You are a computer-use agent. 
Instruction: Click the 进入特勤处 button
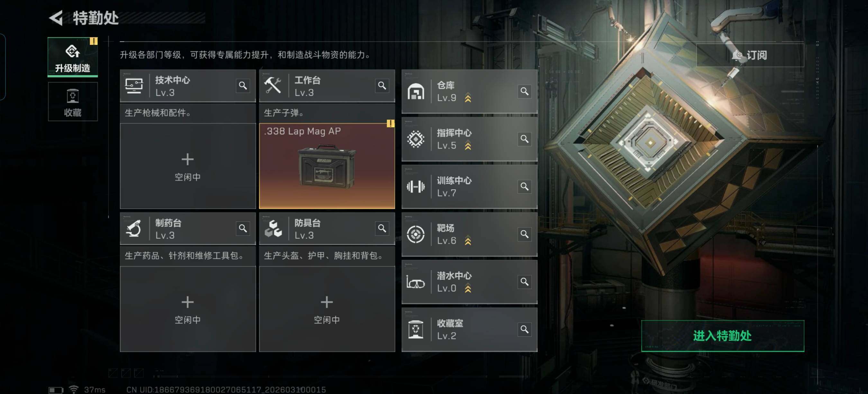coord(722,336)
